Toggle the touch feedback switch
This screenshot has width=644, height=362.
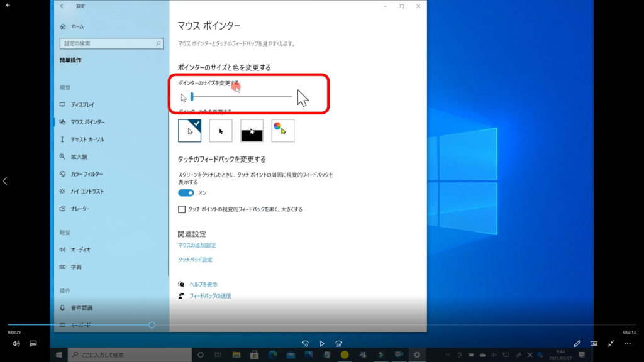(x=186, y=192)
